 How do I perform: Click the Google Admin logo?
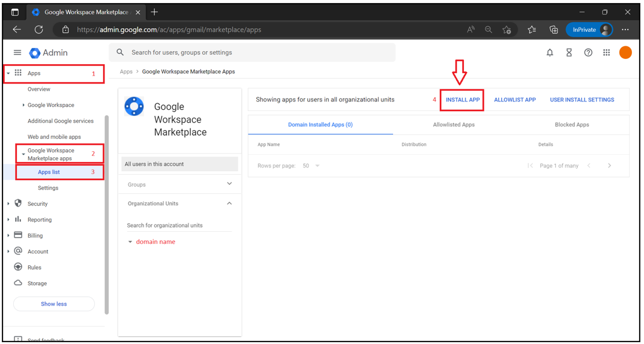pos(48,53)
